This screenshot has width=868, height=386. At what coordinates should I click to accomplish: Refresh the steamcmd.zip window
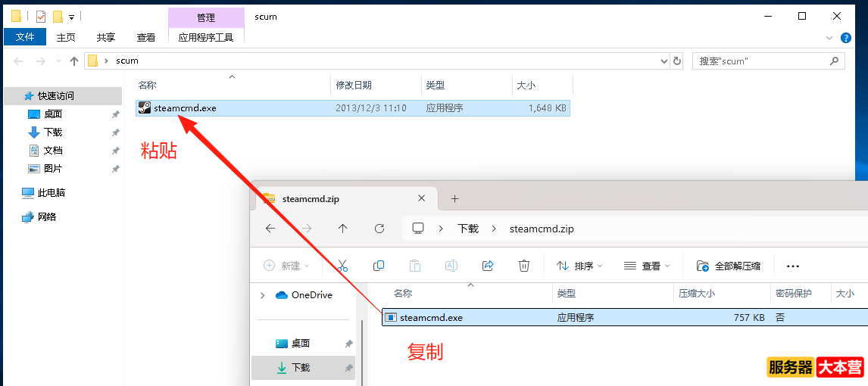coord(379,229)
